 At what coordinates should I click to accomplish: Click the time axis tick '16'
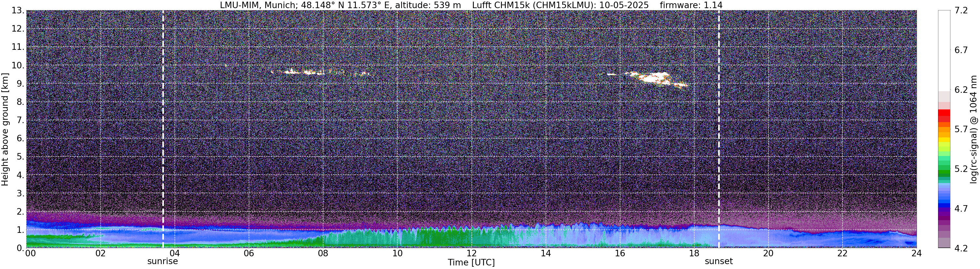coord(620,253)
